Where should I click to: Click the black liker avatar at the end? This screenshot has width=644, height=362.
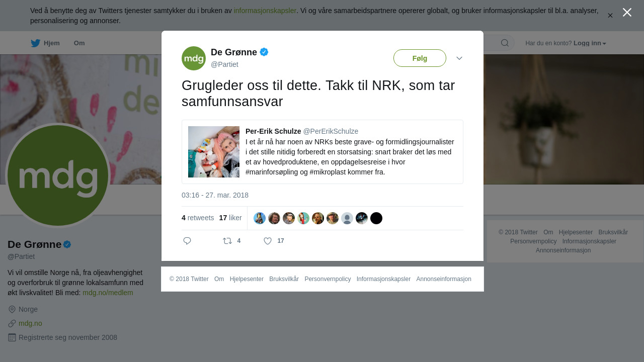point(376,218)
